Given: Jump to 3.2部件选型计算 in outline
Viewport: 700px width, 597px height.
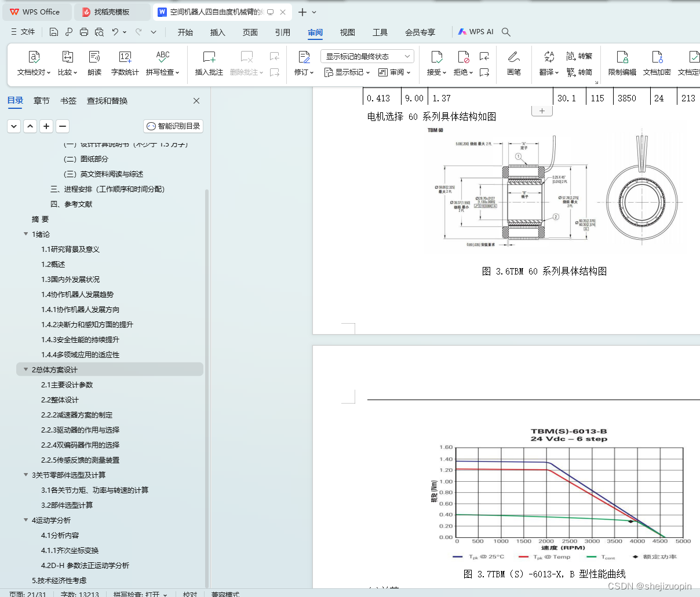Looking at the screenshot, I should (67, 505).
